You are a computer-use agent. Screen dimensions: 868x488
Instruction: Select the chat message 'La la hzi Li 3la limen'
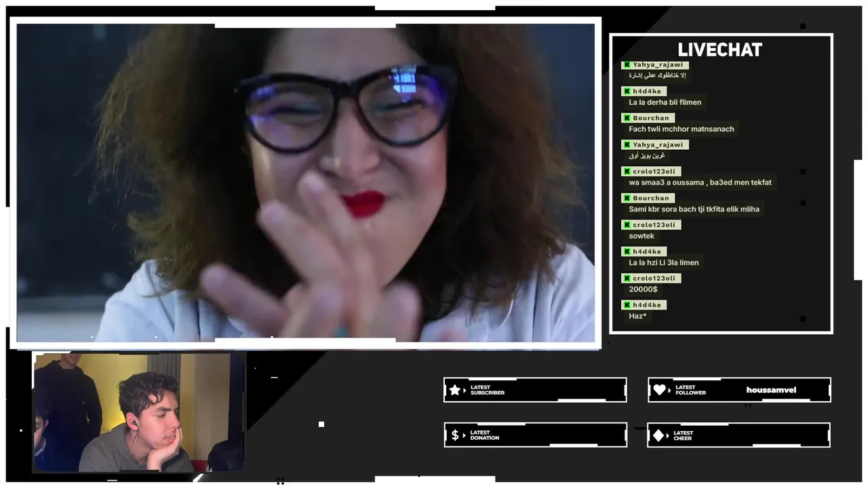pos(664,263)
